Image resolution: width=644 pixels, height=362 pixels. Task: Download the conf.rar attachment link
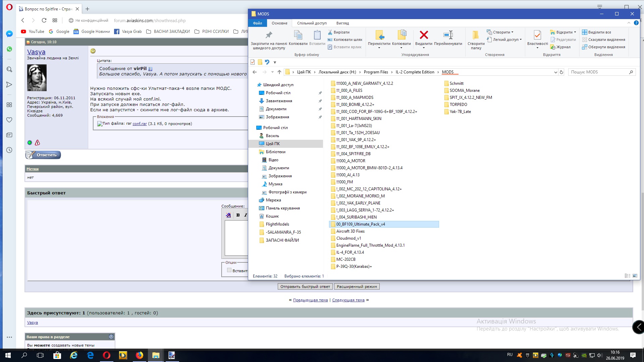click(140, 124)
